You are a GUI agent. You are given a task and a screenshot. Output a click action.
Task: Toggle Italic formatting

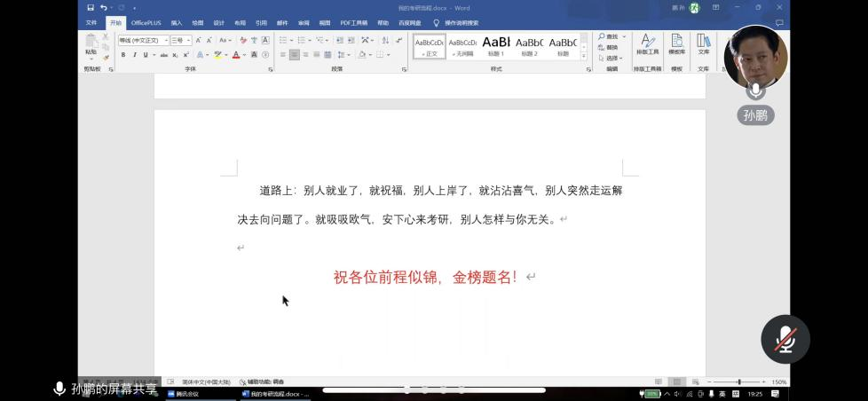click(x=135, y=55)
